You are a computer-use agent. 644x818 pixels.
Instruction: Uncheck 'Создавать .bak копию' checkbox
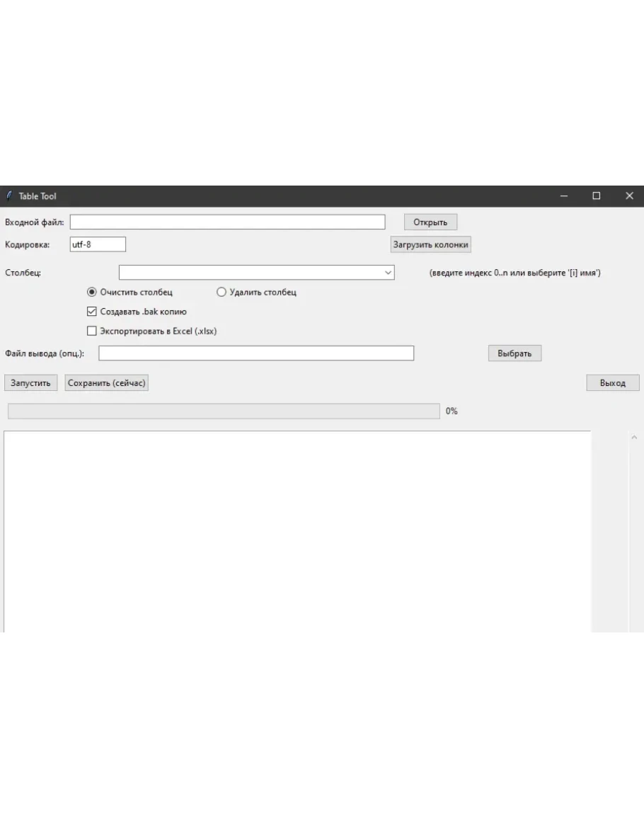91,311
